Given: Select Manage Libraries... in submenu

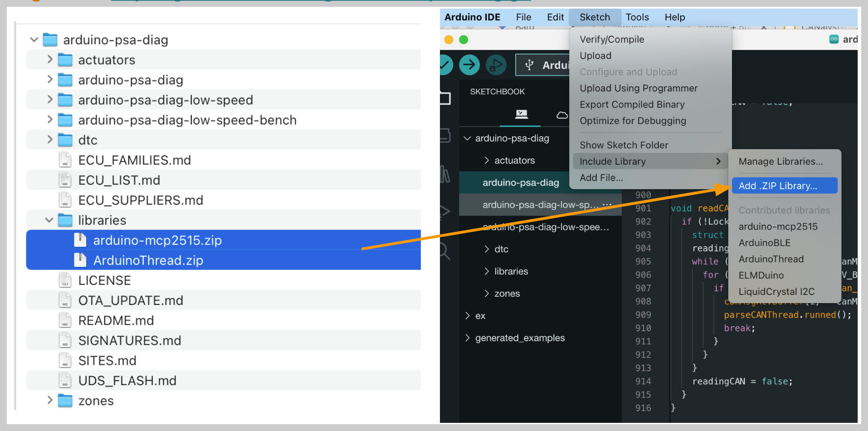Looking at the screenshot, I should coord(785,162).
